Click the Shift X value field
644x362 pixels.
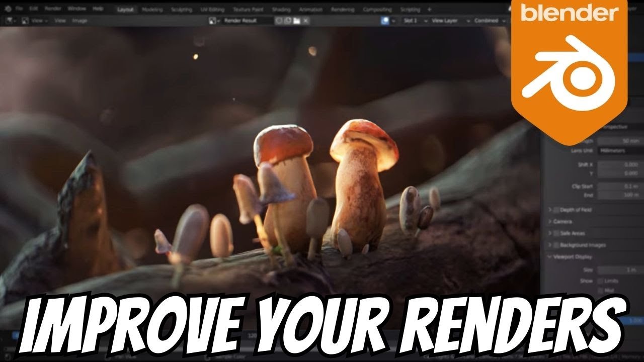point(620,165)
